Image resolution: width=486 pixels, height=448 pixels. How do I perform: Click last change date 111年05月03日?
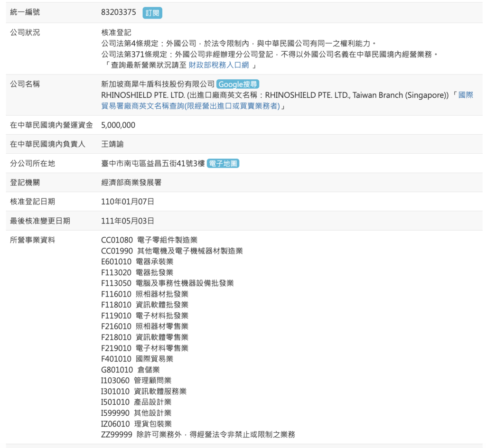click(x=128, y=221)
